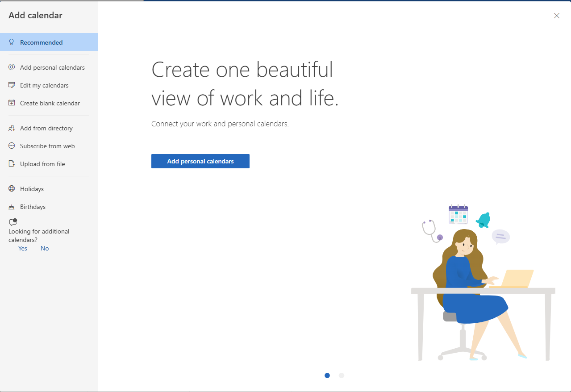Select "Edit my calendars" in the sidebar
The width and height of the screenshot is (571, 392).
44,85
